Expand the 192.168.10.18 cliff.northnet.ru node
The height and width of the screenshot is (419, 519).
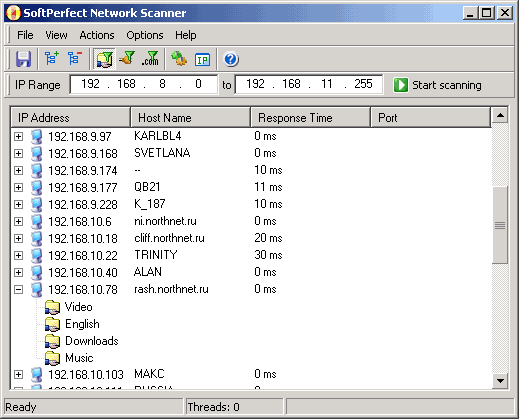19,238
